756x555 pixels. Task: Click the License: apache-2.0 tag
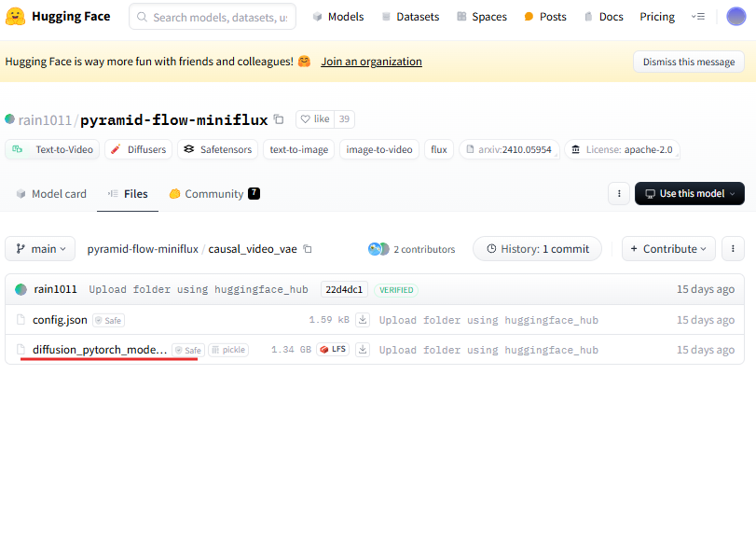[x=622, y=149]
